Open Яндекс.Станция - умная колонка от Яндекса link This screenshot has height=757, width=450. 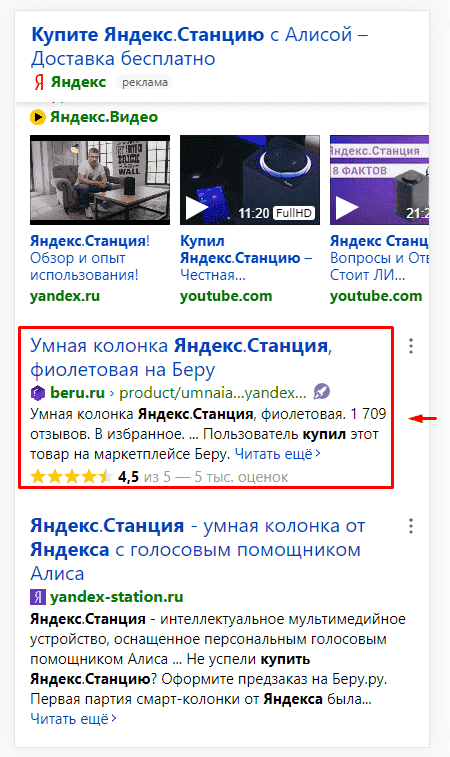197,549
